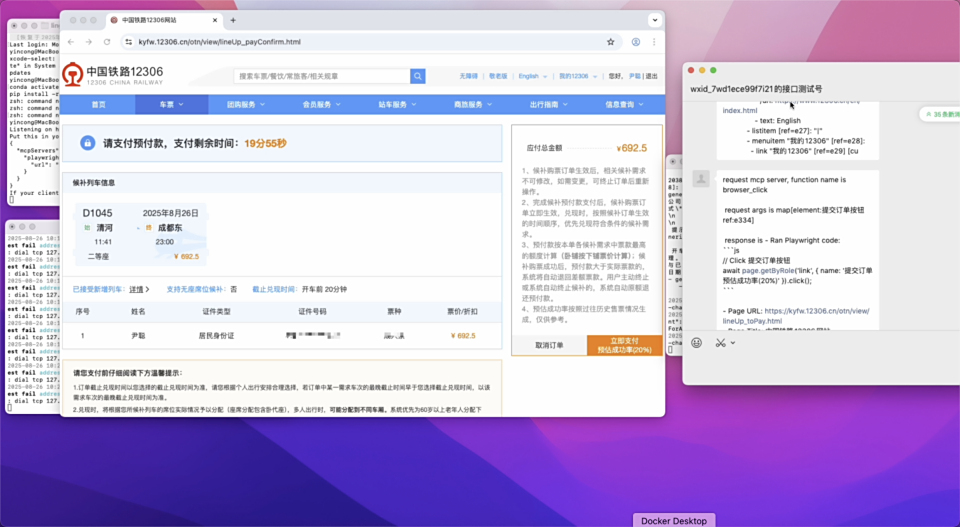The width and height of the screenshot is (960, 527).
Task: Click the 二等座 seat class label
Action: [98, 256]
